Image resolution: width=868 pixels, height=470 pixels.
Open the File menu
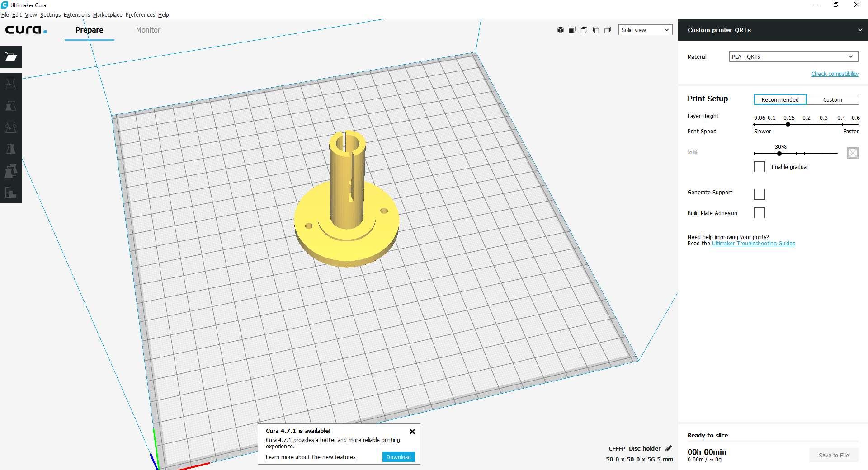click(x=5, y=14)
